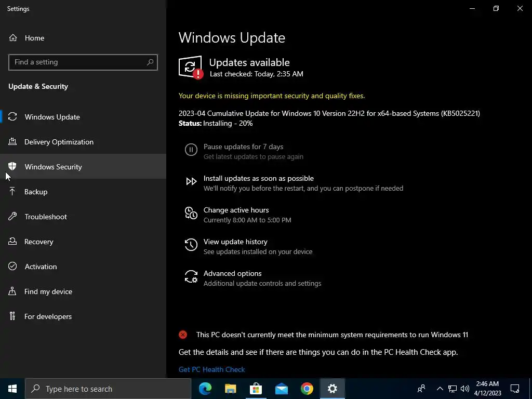Click the Recovery icon in sidebar
532x399 pixels.
point(12,241)
